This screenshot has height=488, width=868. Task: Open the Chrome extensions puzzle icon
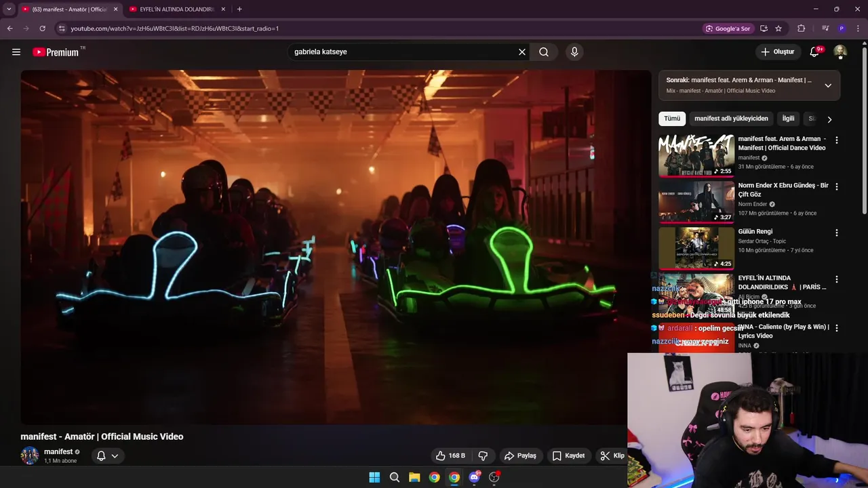click(802, 28)
